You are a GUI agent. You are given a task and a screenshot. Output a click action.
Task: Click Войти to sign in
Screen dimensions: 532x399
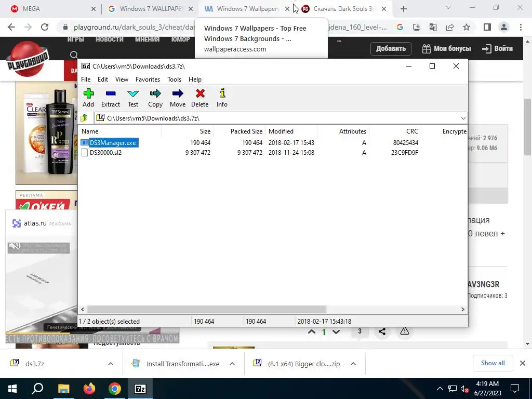pos(497,48)
